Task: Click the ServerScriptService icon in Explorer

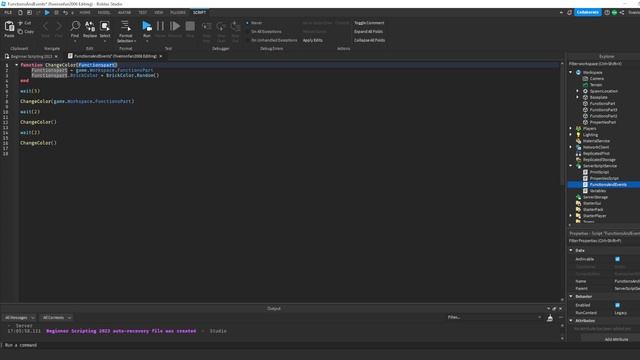Action: pyautogui.click(x=578, y=166)
